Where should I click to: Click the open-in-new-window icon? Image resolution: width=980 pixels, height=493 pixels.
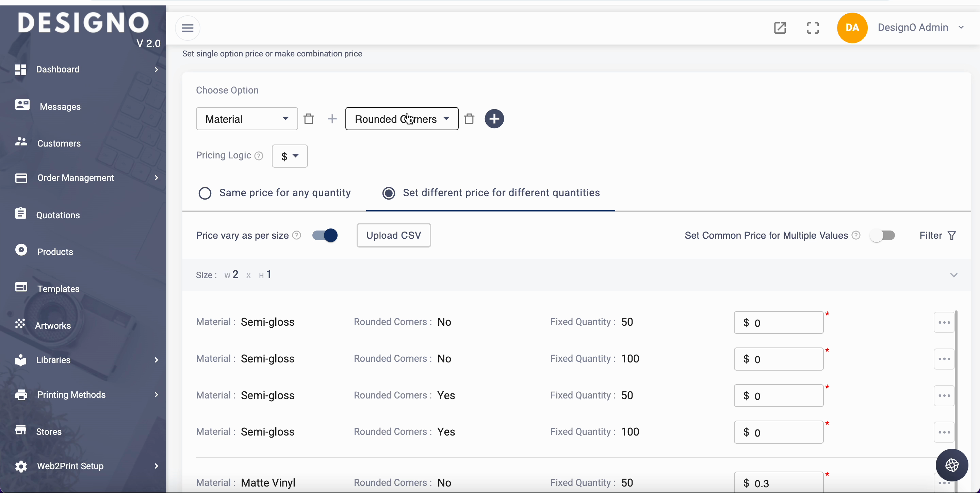780,28
